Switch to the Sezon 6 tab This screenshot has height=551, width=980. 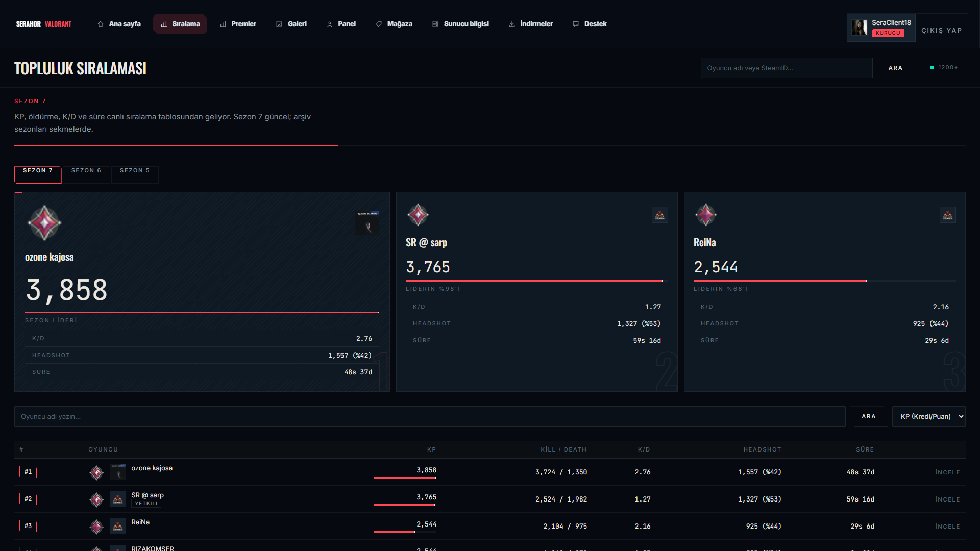tap(86, 174)
